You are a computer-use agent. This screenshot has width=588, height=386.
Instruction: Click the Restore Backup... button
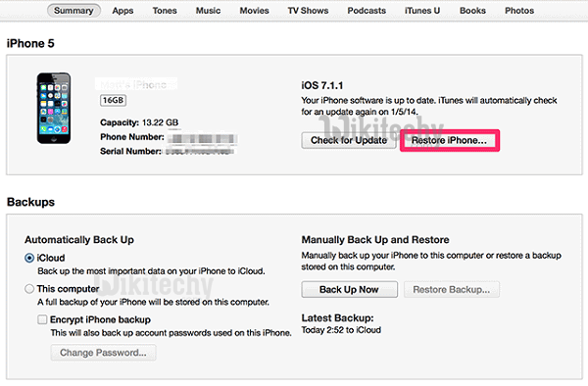[x=452, y=290]
